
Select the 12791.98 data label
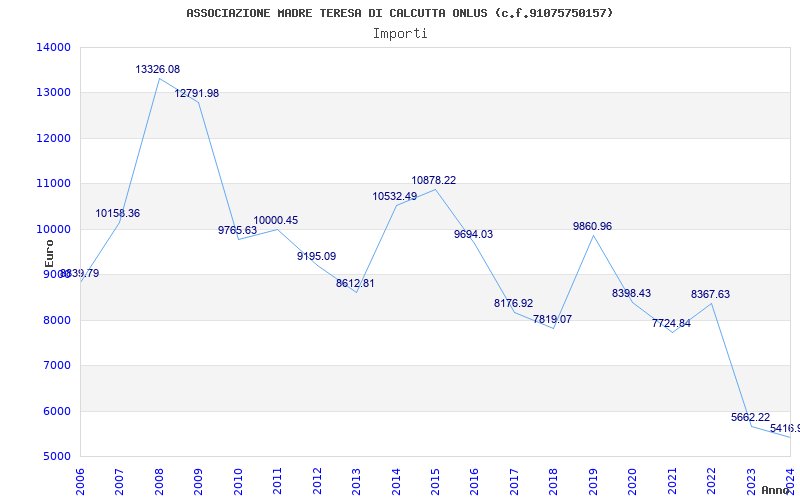[197, 93]
